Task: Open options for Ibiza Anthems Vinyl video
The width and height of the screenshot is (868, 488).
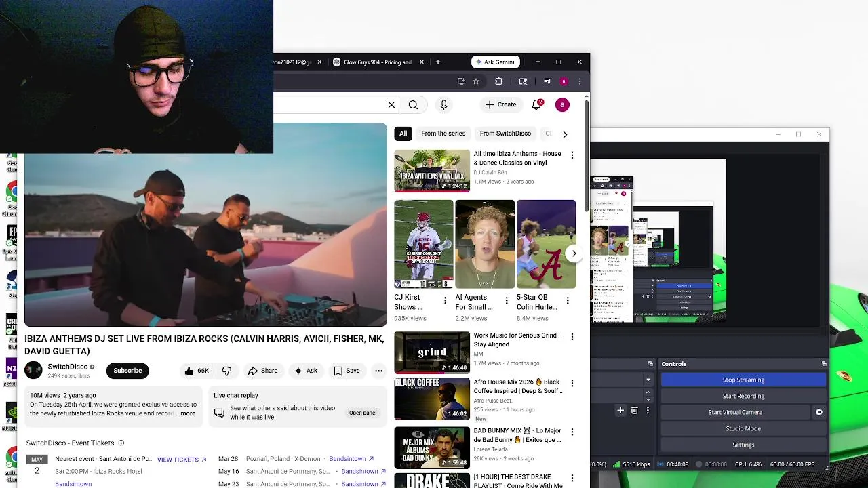Action: click(x=572, y=155)
